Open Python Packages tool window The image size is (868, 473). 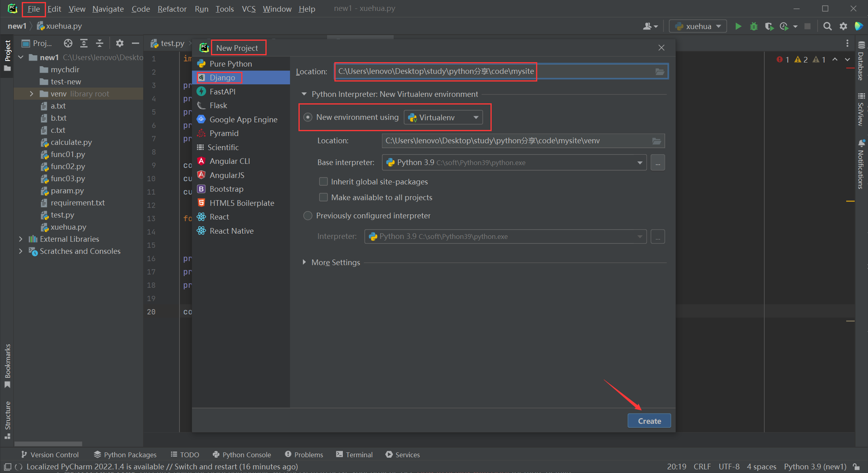(125, 455)
